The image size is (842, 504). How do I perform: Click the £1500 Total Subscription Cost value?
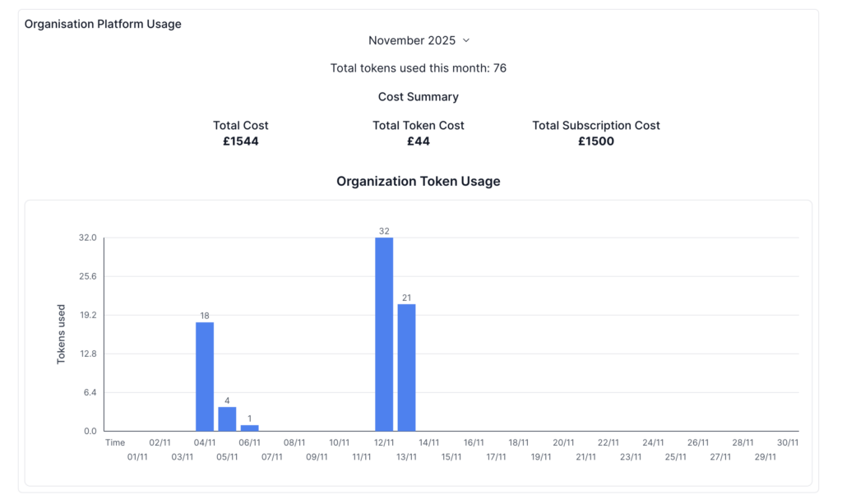tap(595, 141)
